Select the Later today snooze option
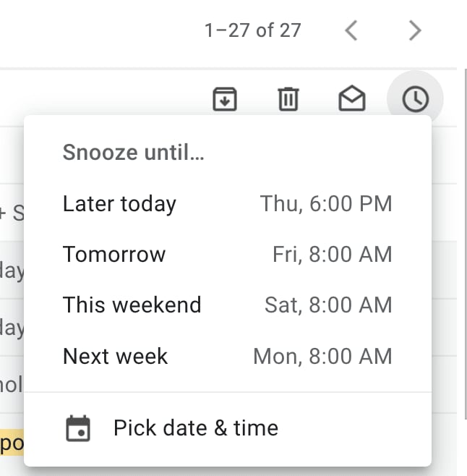 point(228,203)
